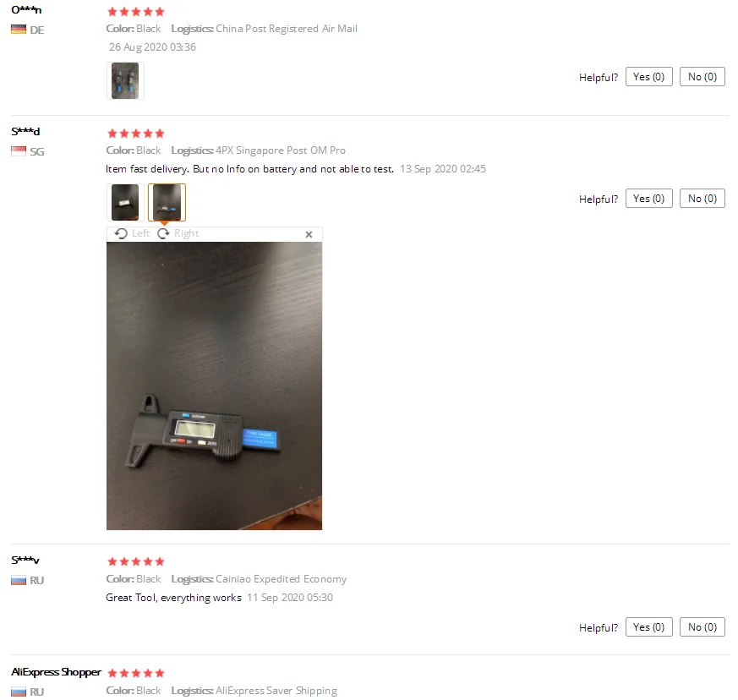Vote No on S***v's Great Tool review

[702, 627]
